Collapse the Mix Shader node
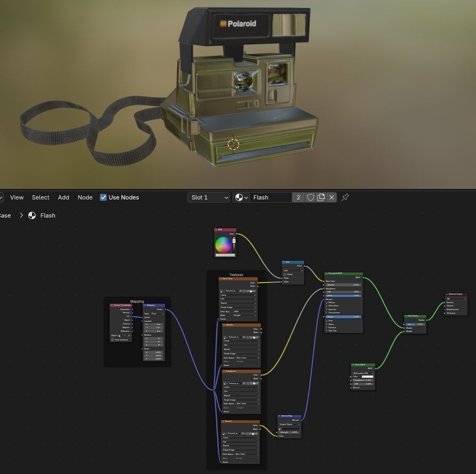Screen dimensions: 476x474 [x=406, y=315]
